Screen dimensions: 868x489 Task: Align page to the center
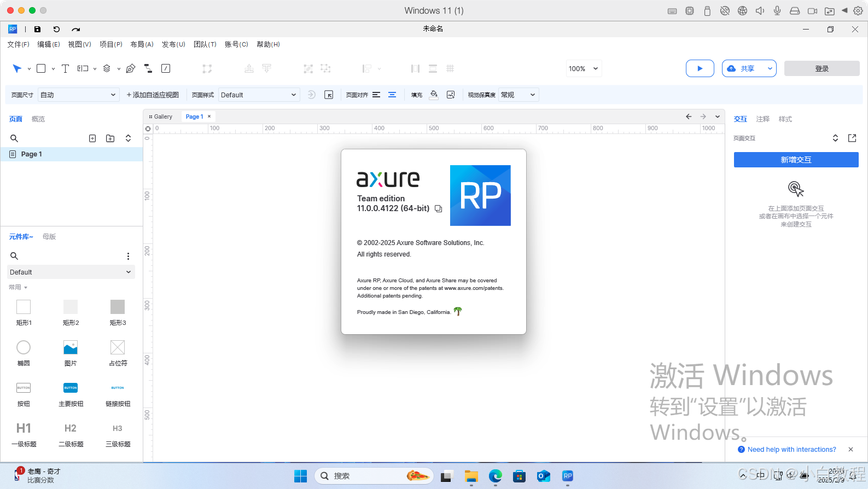392,95
